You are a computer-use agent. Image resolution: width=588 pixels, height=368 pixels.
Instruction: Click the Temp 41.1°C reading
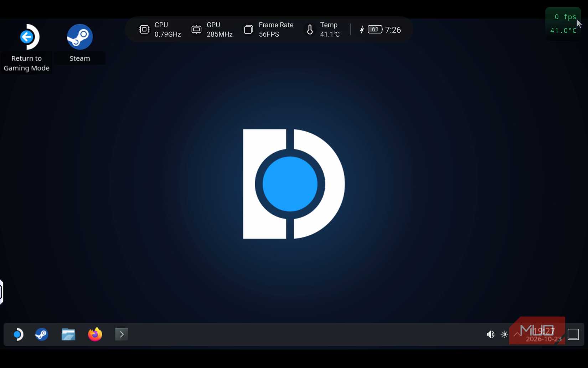click(330, 30)
